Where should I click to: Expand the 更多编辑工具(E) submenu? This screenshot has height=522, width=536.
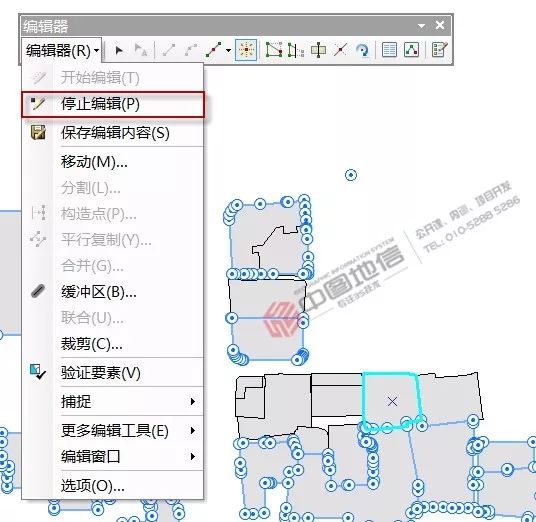click(x=113, y=430)
